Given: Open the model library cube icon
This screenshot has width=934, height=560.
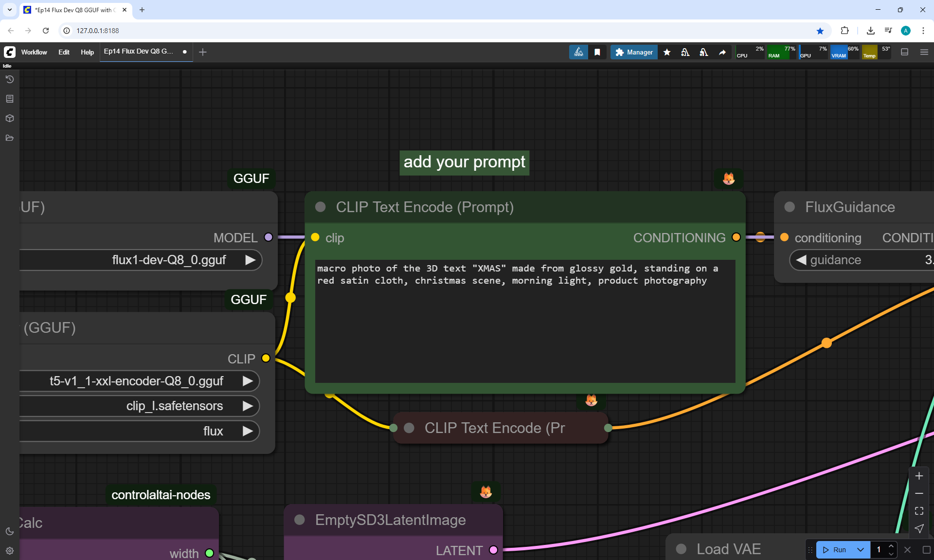Looking at the screenshot, I should [x=10, y=118].
